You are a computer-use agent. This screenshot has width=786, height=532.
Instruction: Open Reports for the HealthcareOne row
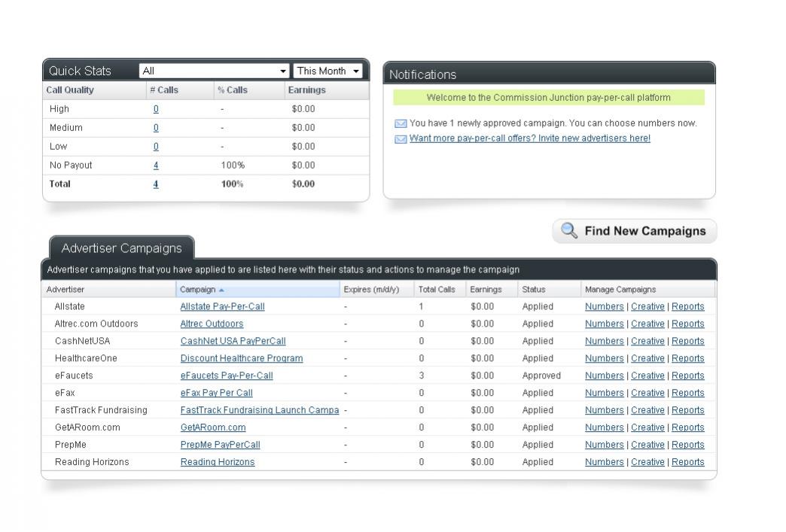pyautogui.click(x=688, y=358)
